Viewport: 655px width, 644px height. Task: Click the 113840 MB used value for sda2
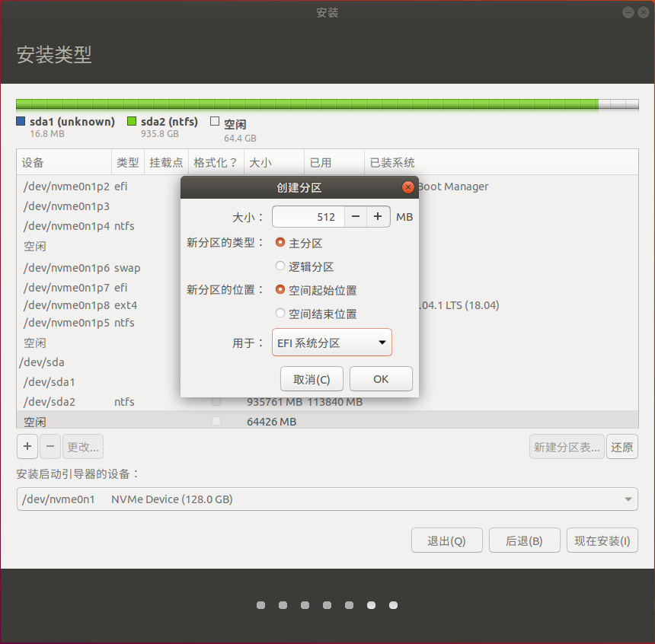335,402
